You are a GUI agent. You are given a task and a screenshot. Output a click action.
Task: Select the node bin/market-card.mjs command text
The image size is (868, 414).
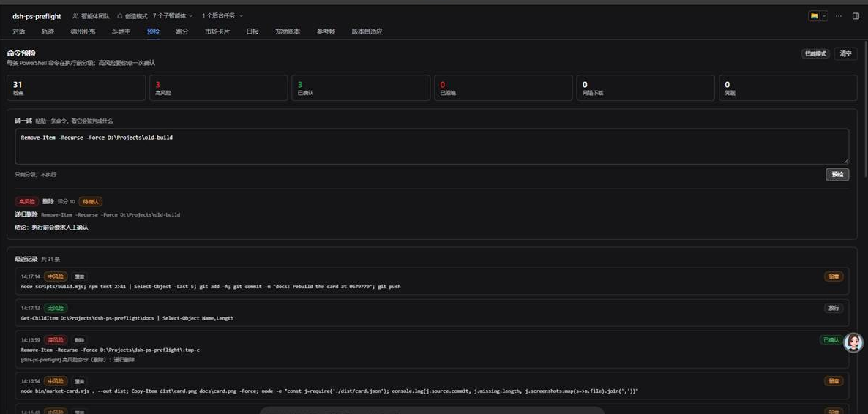pos(330,391)
